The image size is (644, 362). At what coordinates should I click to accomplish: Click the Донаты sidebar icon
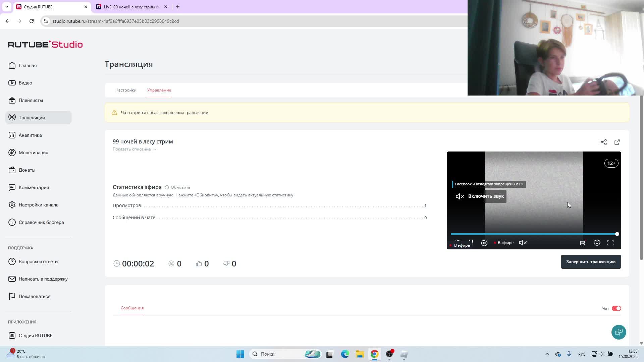pos(12,170)
